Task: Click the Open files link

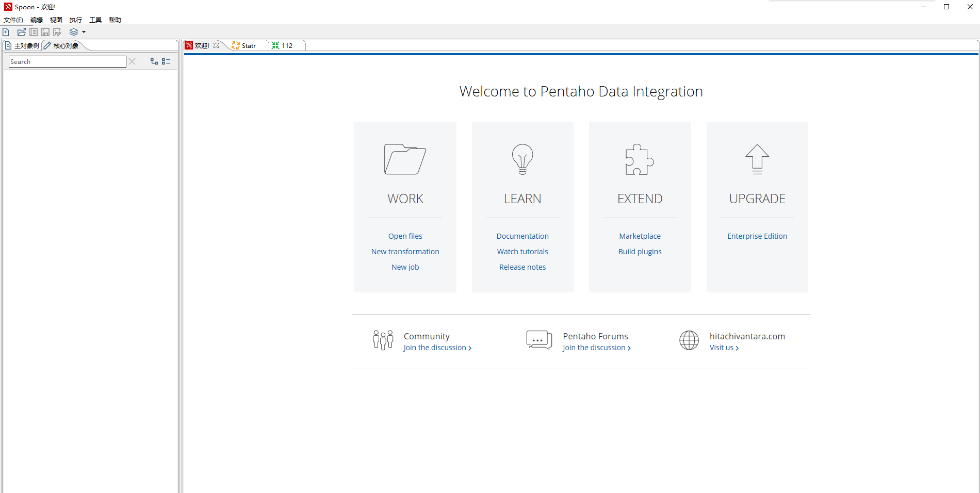Action: pyautogui.click(x=405, y=236)
